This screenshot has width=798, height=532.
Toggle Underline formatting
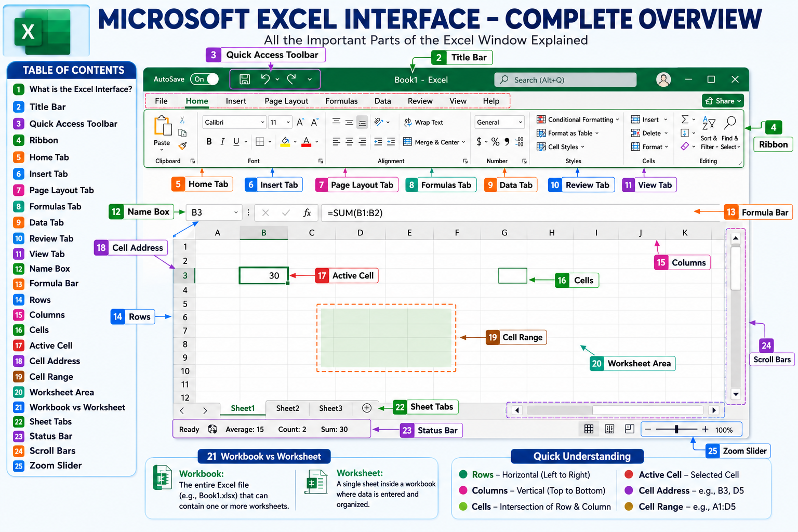point(236,141)
